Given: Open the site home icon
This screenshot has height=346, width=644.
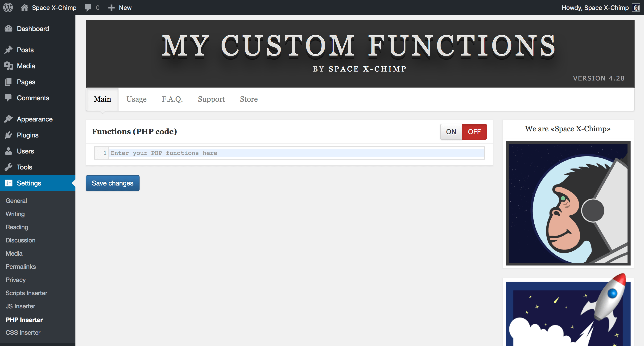Looking at the screenshot, I should [24, 8].
